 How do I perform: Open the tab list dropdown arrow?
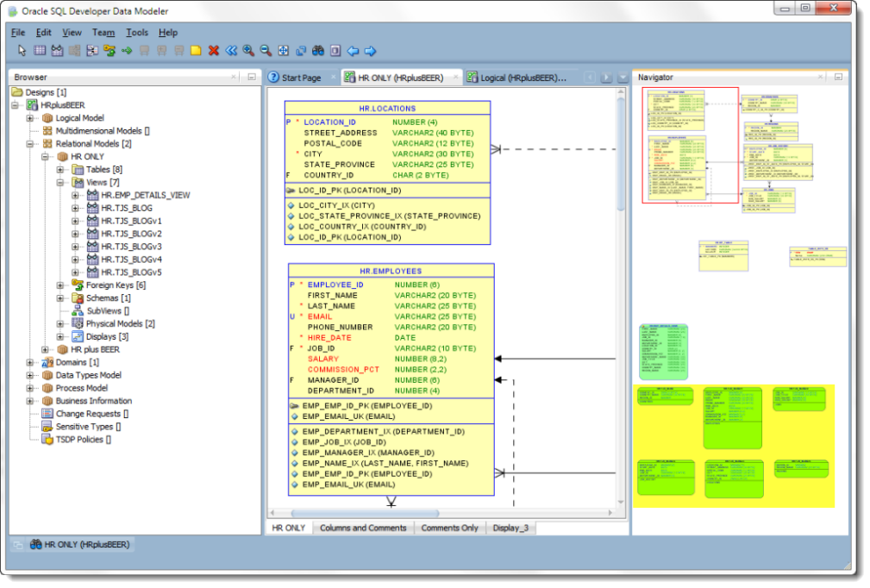click(623, 78)
